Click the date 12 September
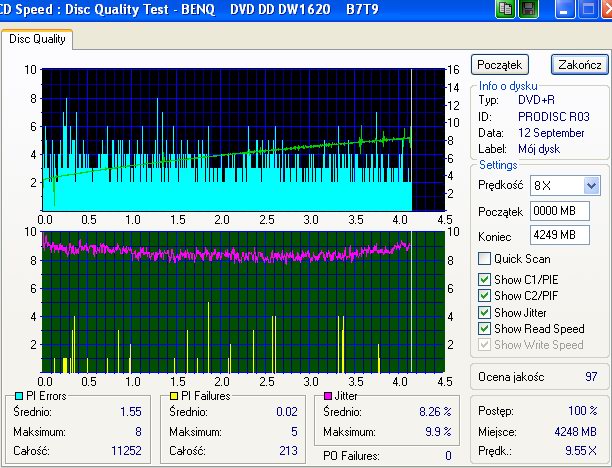This screenshot has height=468, width=612. click(x=551, y=133)
